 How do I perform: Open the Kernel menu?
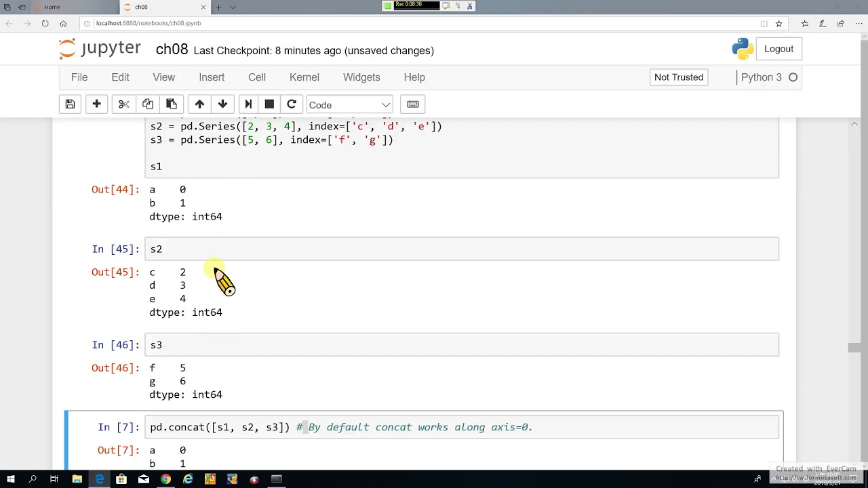304,77
